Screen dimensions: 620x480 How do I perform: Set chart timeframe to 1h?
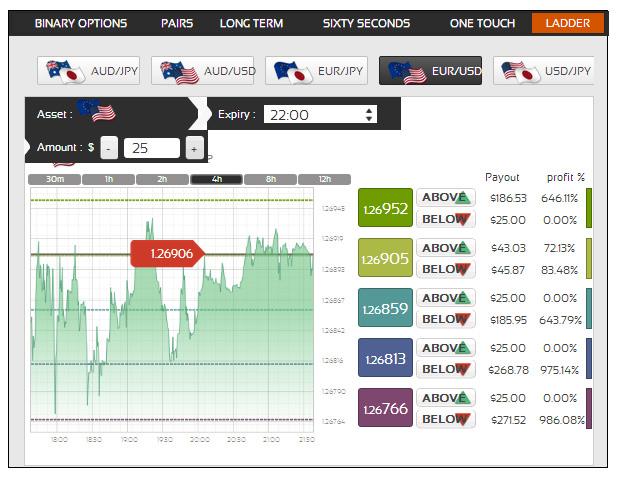pyautogui.click(x=109, y=180)
